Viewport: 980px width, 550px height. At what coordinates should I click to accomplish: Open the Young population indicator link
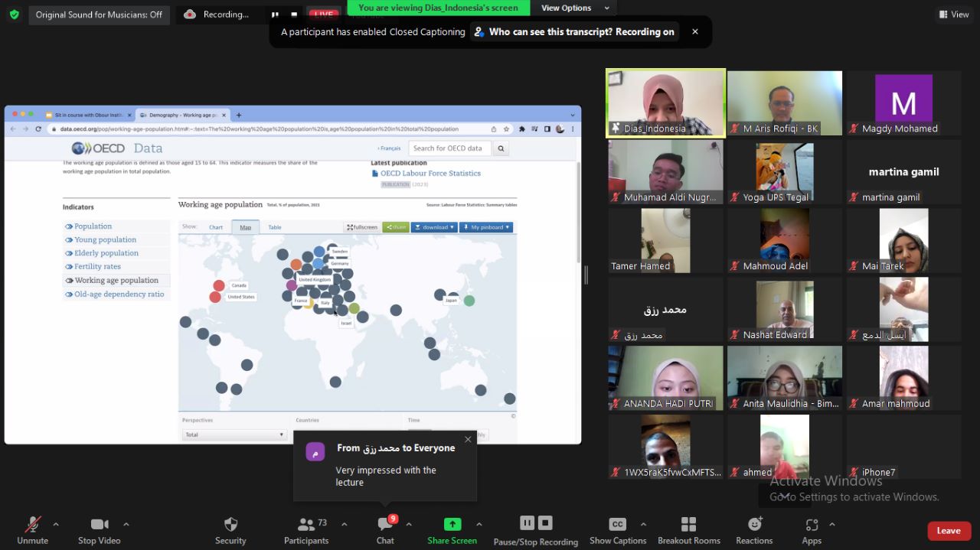point(105,239)
